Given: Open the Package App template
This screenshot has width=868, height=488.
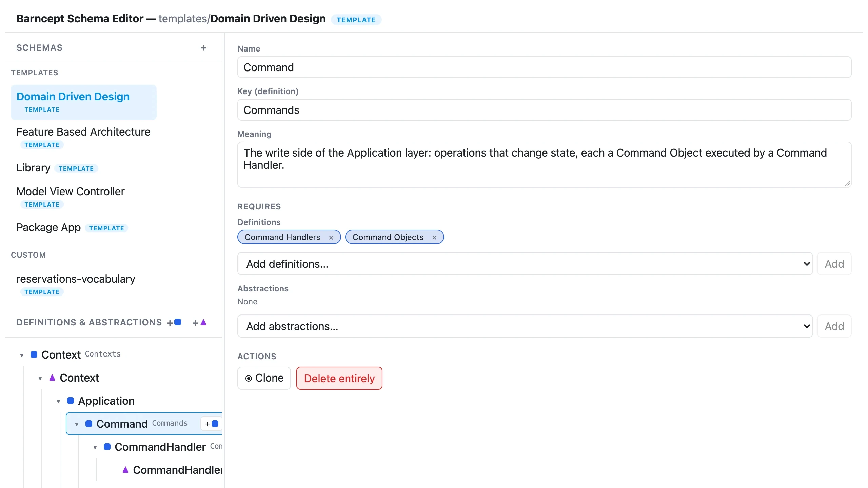Looking at the screenshot, I should (x=72, y=227).
